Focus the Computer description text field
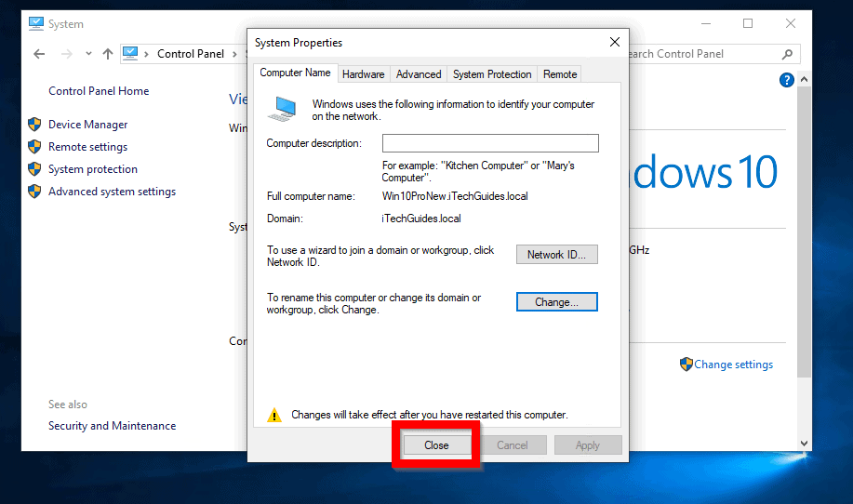The image size is (853, 504). [490, 143]
